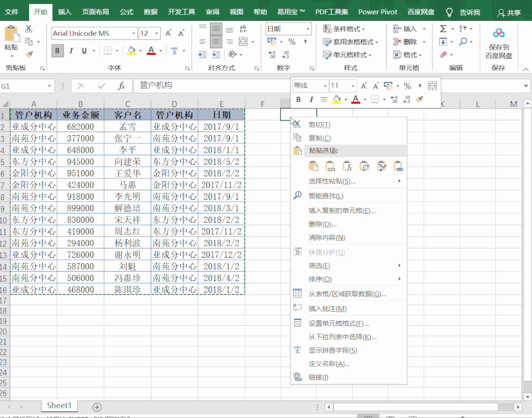Switch to the 公式 ribbon tab
The width and height of the screenshot is (532, 418).
coord(126,12)
